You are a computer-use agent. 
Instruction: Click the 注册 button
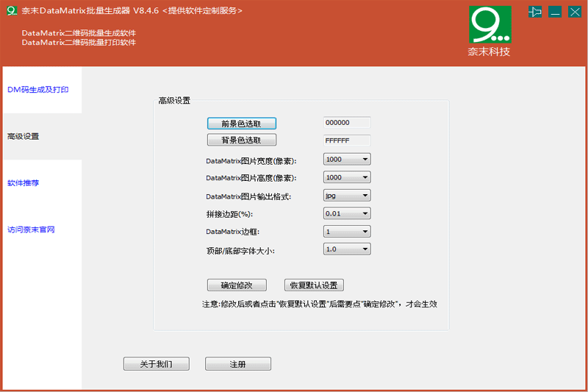coord(237,364)
